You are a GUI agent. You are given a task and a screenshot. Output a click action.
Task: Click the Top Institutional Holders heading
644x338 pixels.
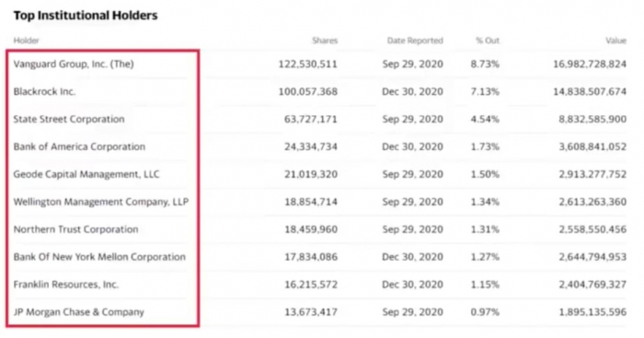[86, 16]
